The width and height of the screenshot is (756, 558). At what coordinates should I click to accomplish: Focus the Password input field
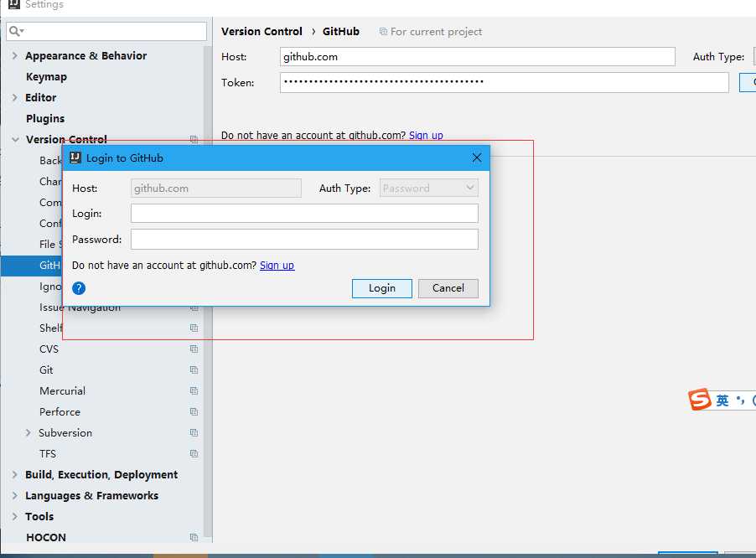(304, 240)
